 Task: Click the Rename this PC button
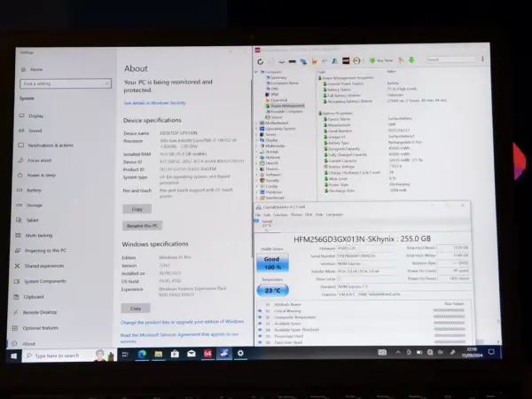point(142,225)
